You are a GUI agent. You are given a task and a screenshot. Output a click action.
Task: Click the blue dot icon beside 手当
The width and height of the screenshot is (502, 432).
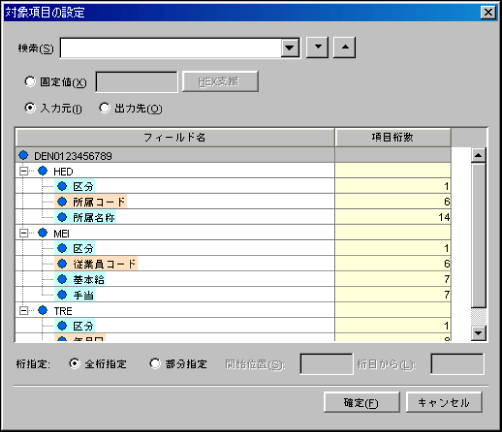point(62,295)
